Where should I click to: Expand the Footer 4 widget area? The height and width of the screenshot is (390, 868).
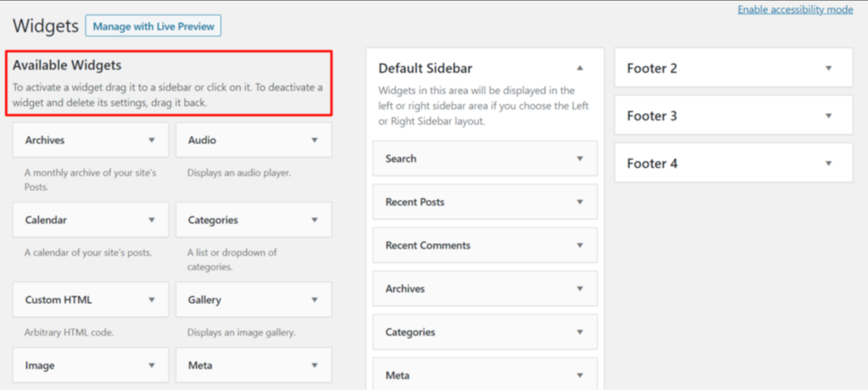(828, 163)
